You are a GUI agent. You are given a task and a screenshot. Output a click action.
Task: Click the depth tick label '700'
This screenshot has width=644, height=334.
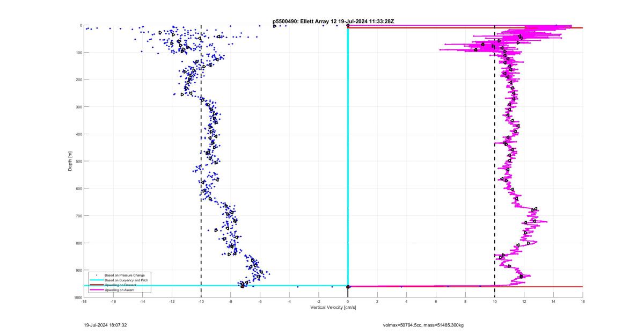(78, 216)
